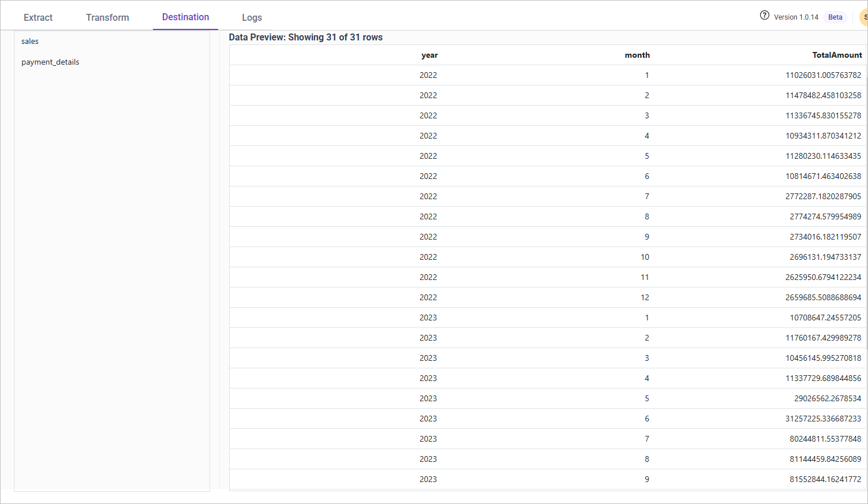
Task: Click the Beta badge
Action: tap(835, 17)
